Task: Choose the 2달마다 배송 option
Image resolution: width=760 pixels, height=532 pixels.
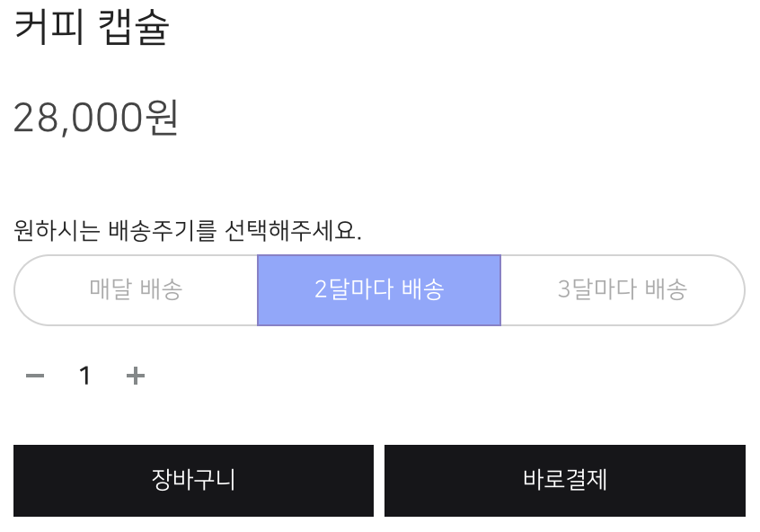Action: click(379, 290)
